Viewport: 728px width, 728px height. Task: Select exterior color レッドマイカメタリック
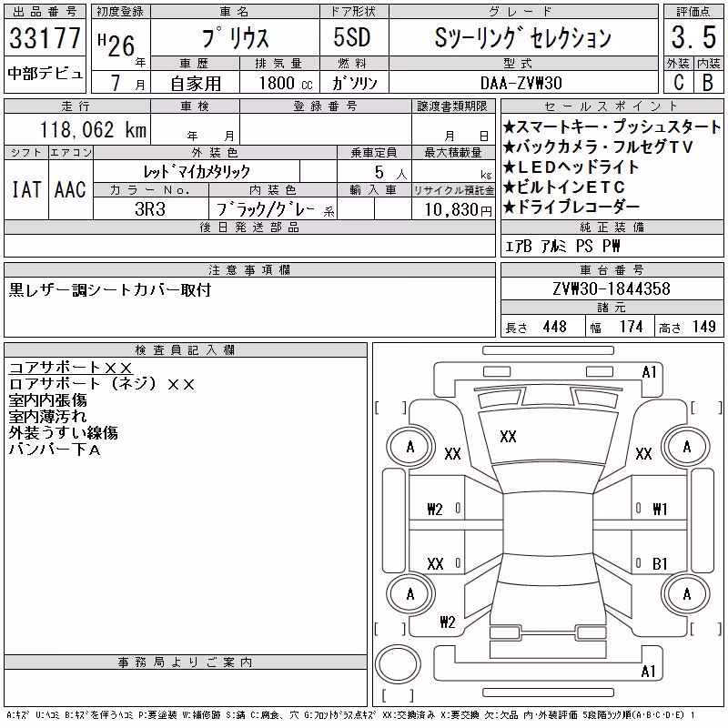197,172
